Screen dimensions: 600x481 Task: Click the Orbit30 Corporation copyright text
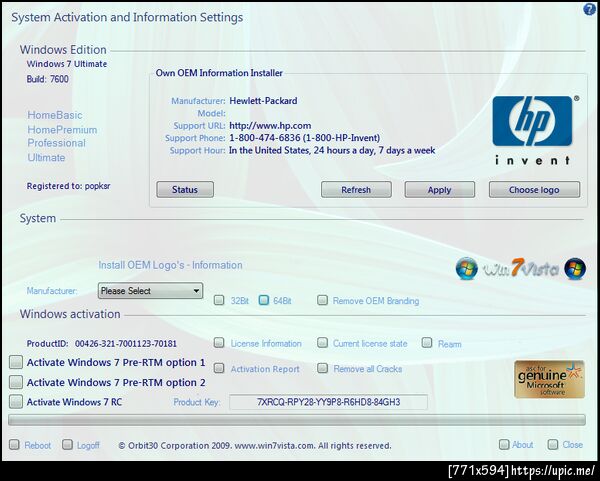(255, 446)
